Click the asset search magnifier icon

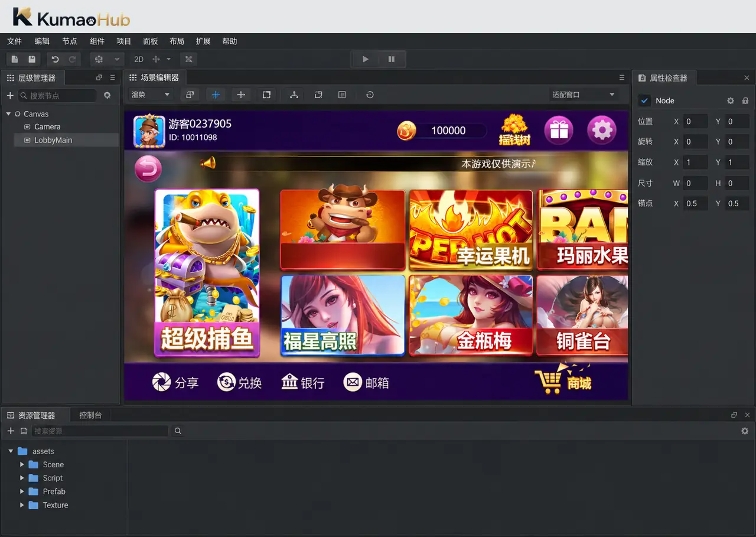coord(178,431)
